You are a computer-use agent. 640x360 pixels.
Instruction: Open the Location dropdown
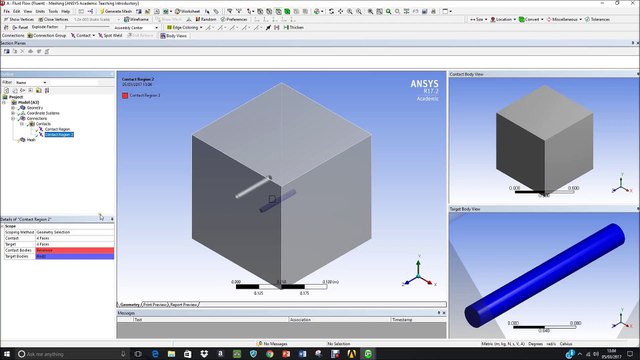pos(503,19)
